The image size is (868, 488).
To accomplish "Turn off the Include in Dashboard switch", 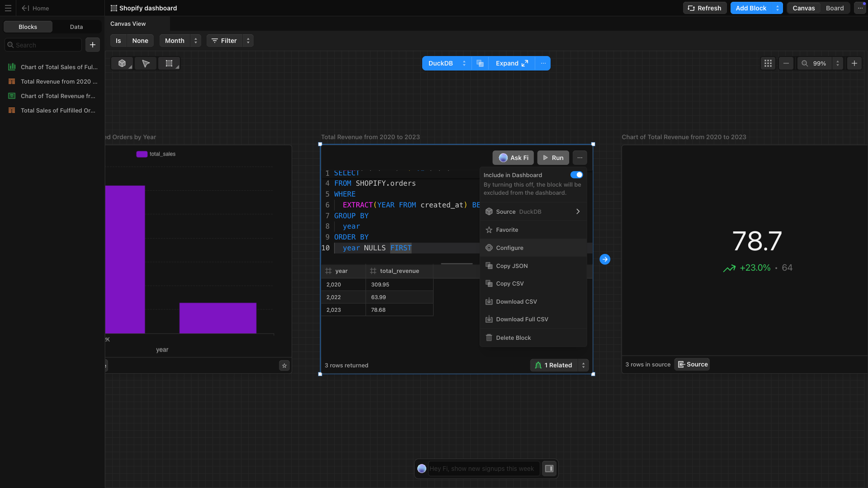I will click(576, 175).
